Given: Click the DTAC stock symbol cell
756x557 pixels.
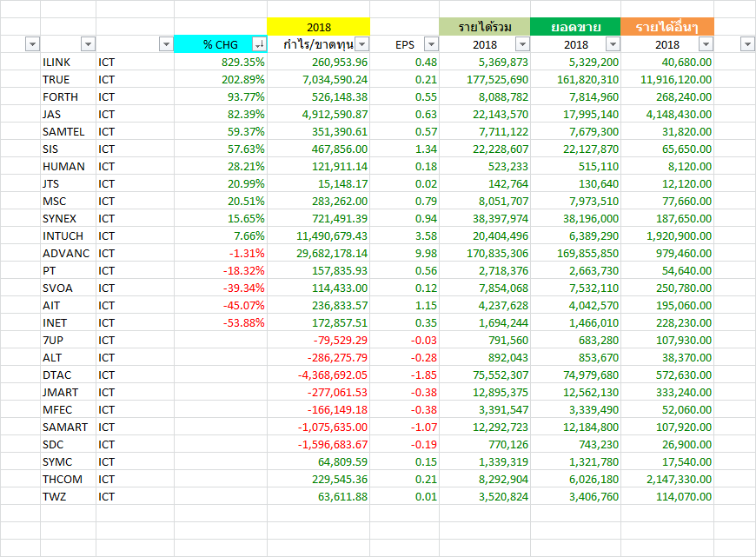Looking at the screenshot, I should tap(68, 375).
